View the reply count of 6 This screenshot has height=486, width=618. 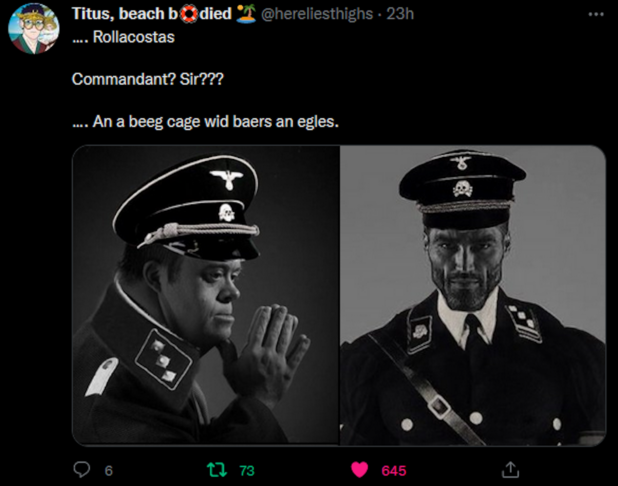coord(108,470)
